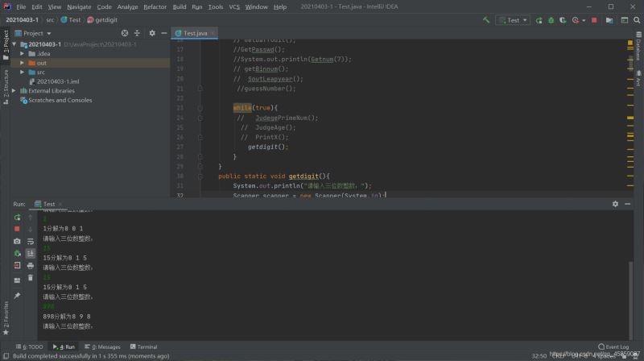Open the Event Log button in status bar

click(x=614, y=346)
